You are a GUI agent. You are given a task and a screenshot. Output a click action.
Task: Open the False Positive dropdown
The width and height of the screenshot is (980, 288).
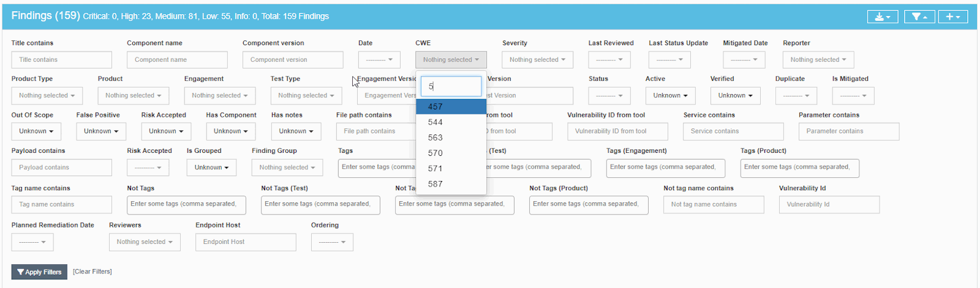pos(101,131)
